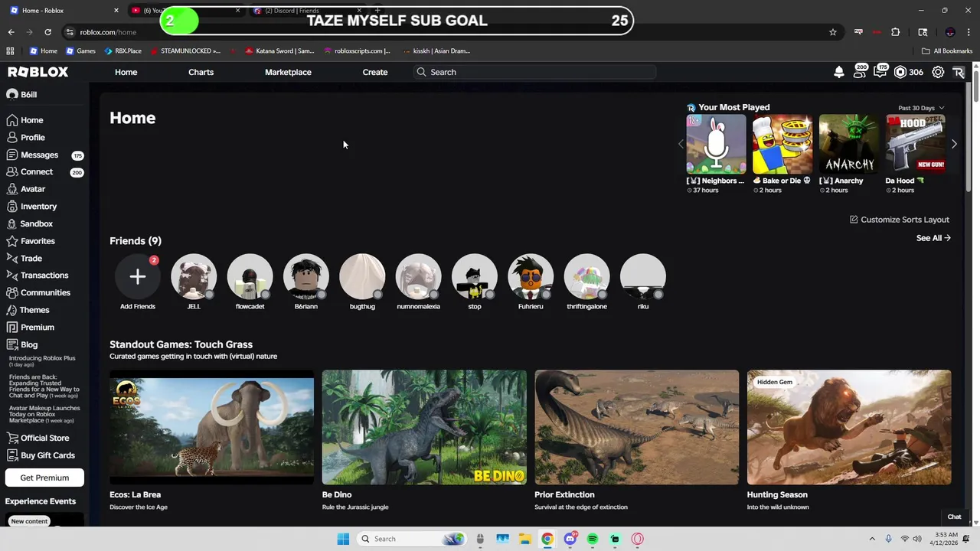980x551 pixels.
Task: Open the notifications bell in Roblox header
Action: click(x=839, y=72)
